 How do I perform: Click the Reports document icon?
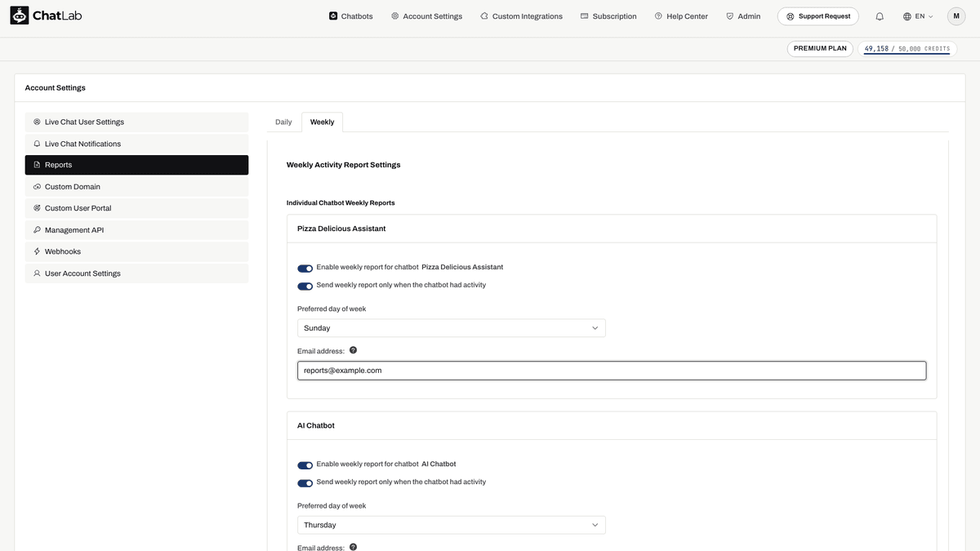coord(37,165)
